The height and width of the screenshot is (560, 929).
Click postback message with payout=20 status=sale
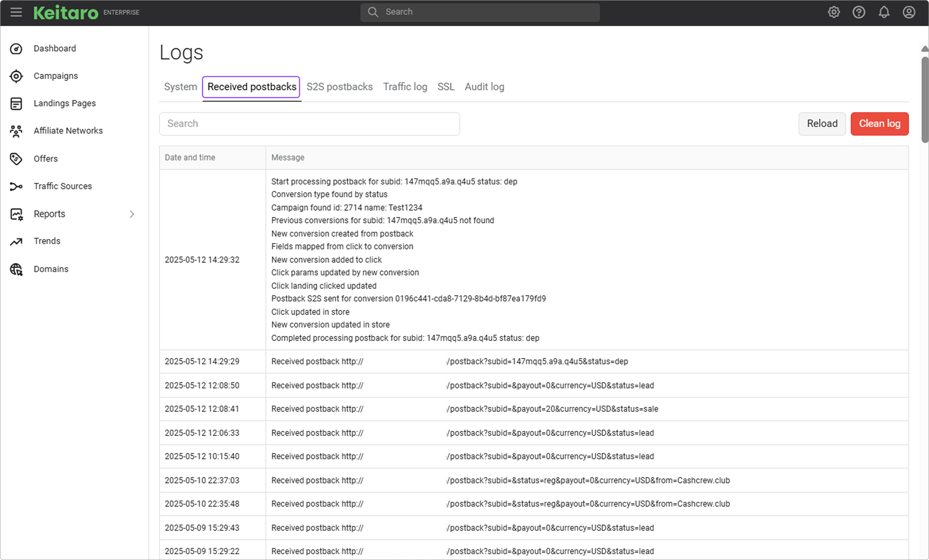click(x=465, y=409)
